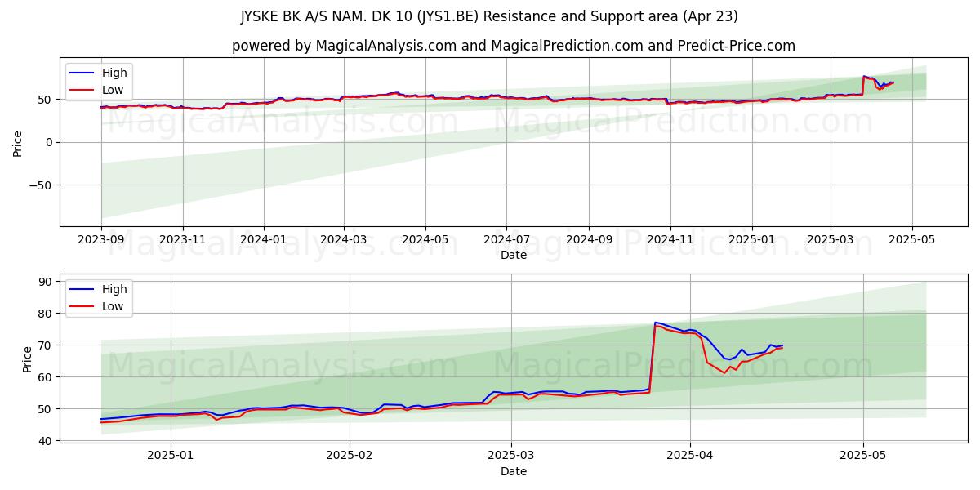Screen dimensions: 980x490
Task: Click the price spike peak in top chart
Action: [x=864, y=77]
